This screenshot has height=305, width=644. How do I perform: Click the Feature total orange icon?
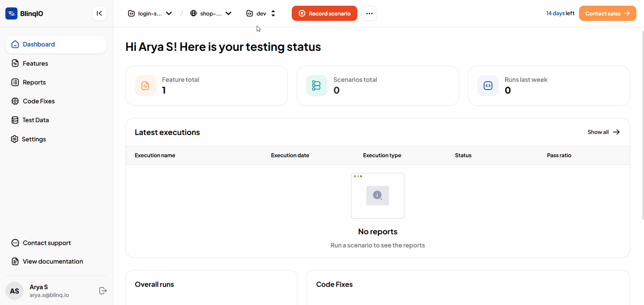(x=145, y=86)
